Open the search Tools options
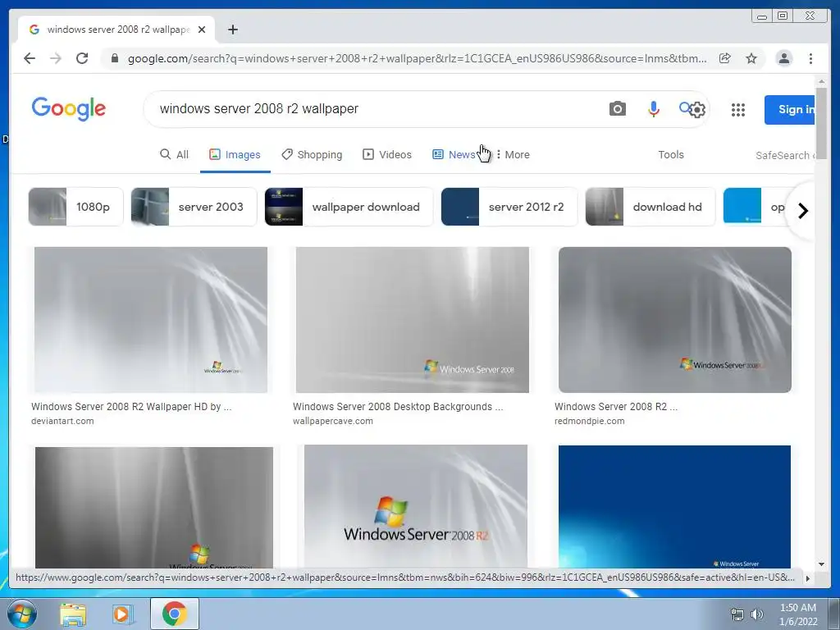This screenshot has width=840, height=630. click(671, 155)
